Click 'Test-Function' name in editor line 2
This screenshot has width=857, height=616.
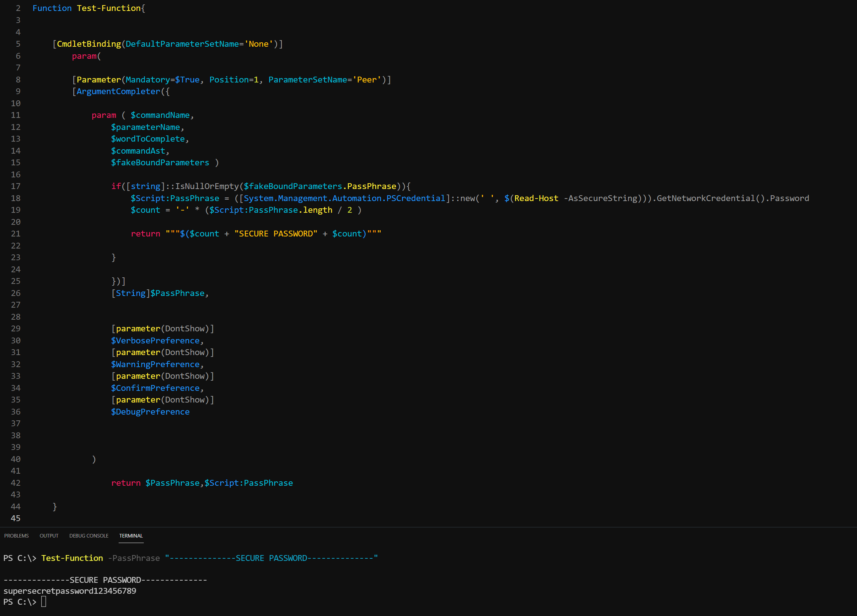(108, 8)
